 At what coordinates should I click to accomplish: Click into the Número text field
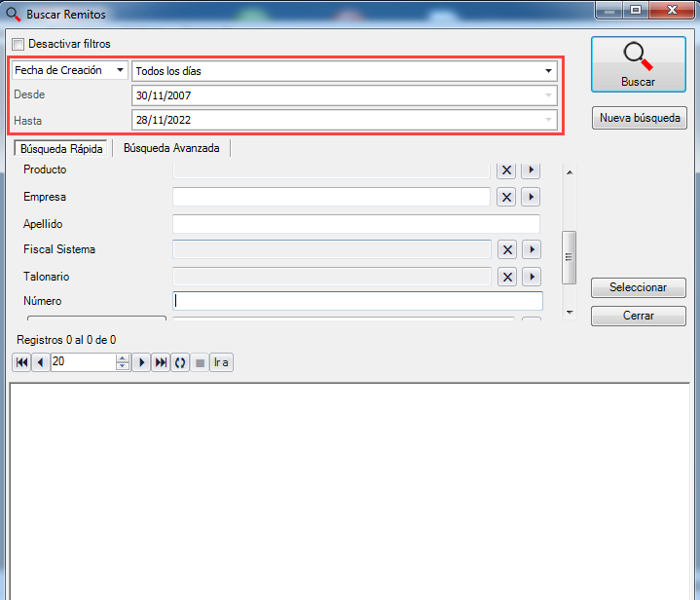click(357, 301)
